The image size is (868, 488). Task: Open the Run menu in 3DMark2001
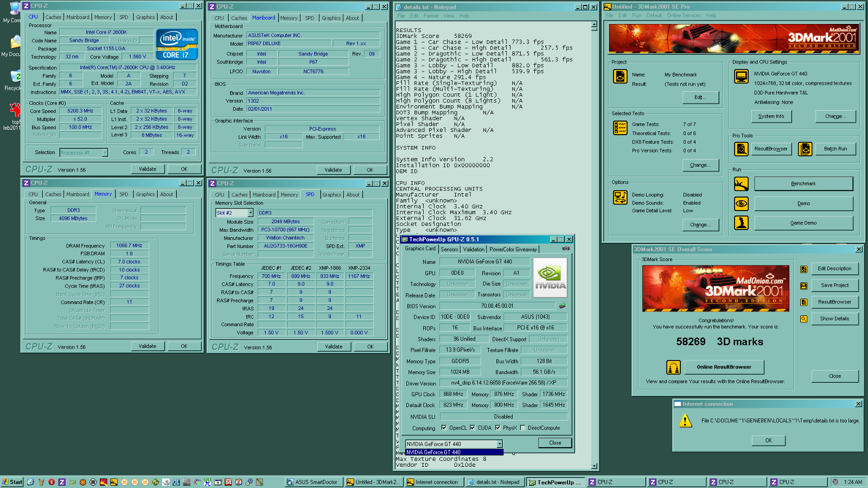pos(637,15)
